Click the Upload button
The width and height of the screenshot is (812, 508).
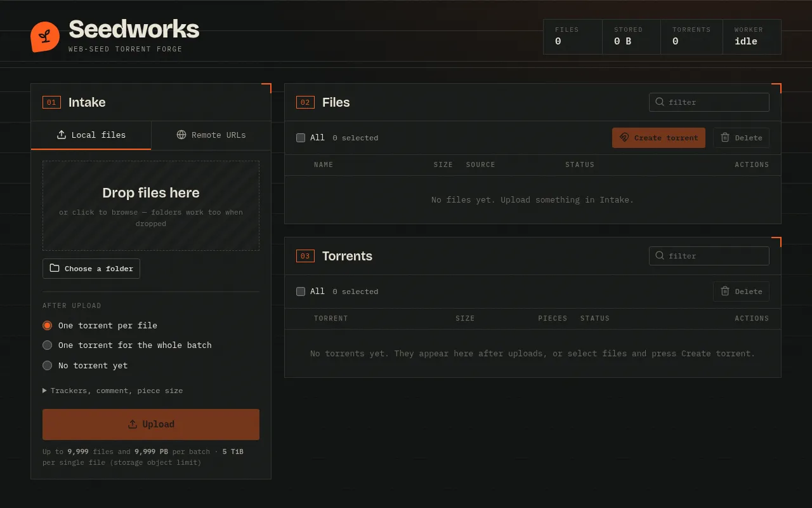pos(151,424)
